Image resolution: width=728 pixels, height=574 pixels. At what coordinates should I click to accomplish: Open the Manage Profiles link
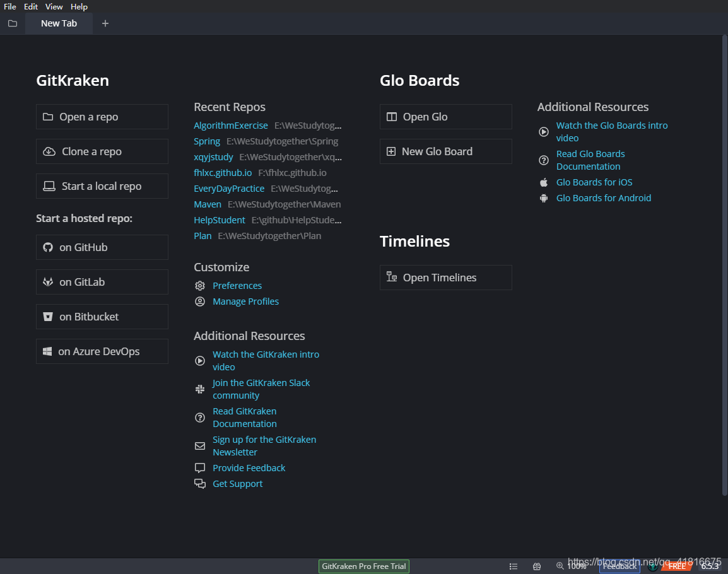(x=245, y=302)
